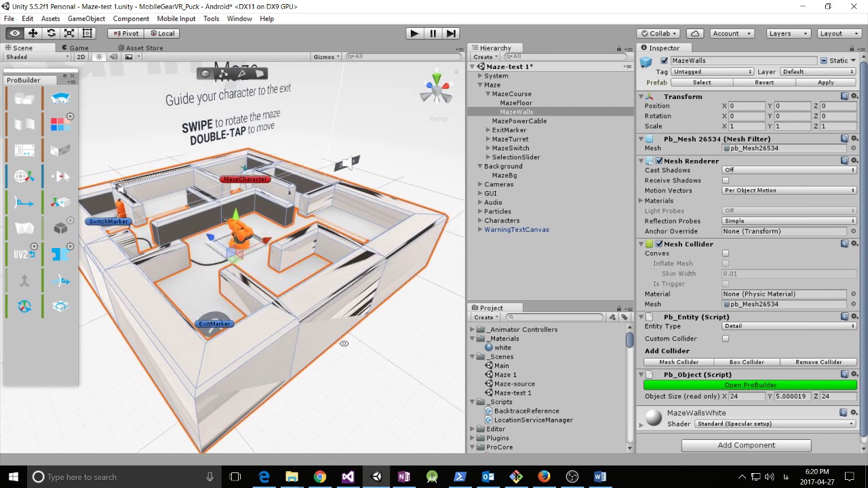This screenshot has height=488, width=868.
Task: Toggle scene lighting sun icon
Action: 99,57
